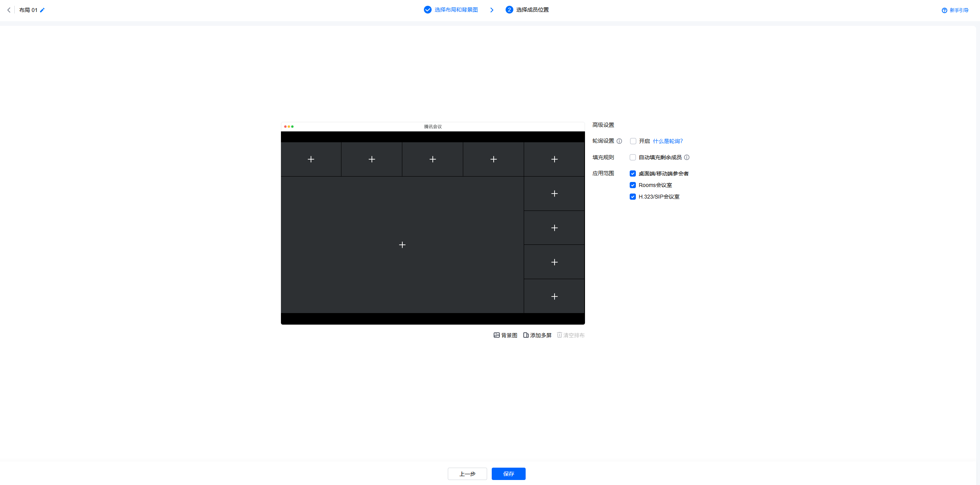The image size is (980, 485).
Task: Click the plus in the bottom-right cell
Action: coord(554,296)
